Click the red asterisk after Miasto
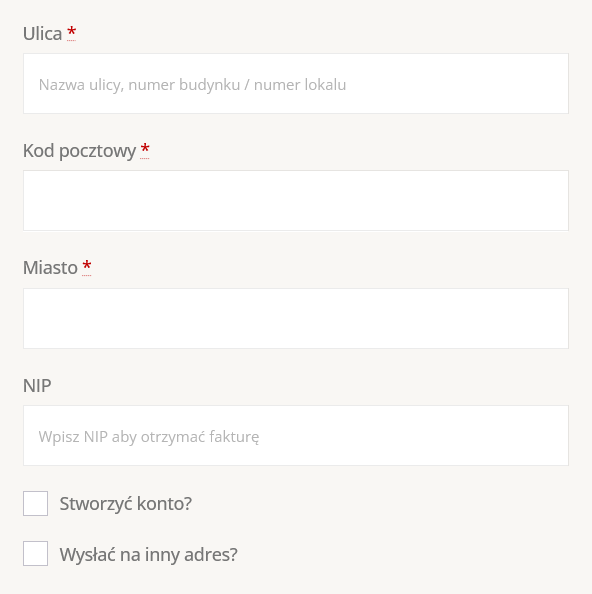Viewport: 592px width, 594px height. click(86, 267)
